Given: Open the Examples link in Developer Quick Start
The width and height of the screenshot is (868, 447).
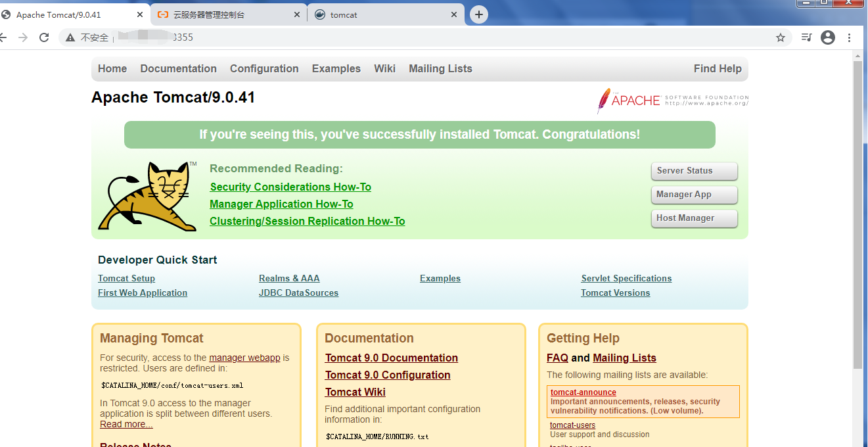Looking at the screenshot, I should (x=440, y=279).
